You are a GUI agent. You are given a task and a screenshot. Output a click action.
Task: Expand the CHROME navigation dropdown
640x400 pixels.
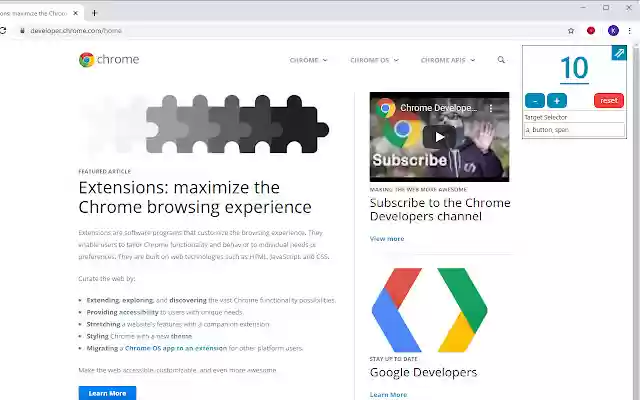click(308, 60)
